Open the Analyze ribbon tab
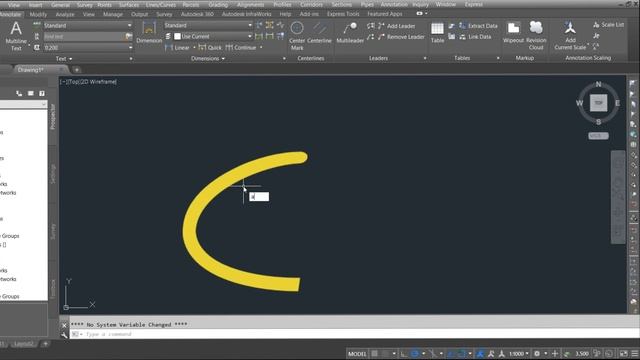This screenshot has width=640, height=360. 65,14
